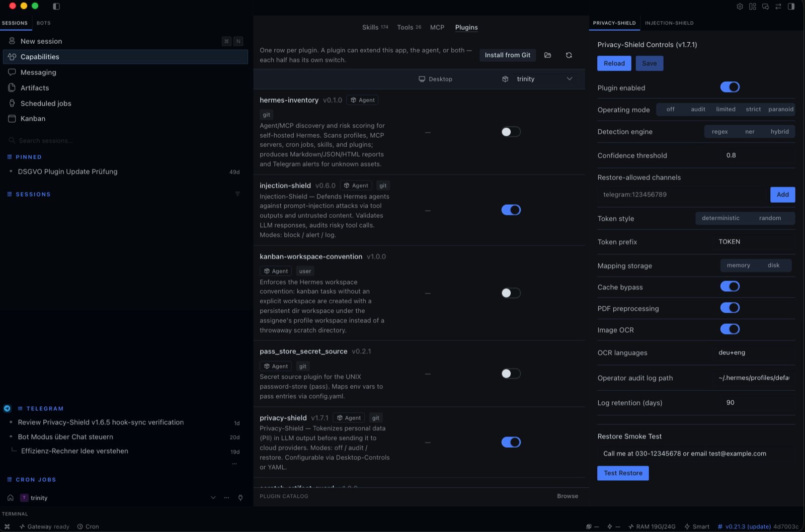The height and width of the screenshot is (532, 805).
Task: Toggle the right sidebar panel icon
Action: (791, 7)
